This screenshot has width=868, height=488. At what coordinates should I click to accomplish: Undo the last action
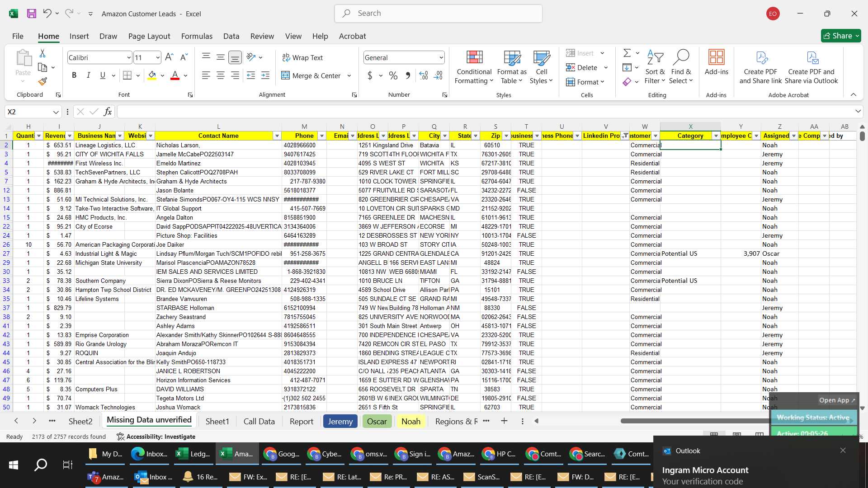[47, 14]
